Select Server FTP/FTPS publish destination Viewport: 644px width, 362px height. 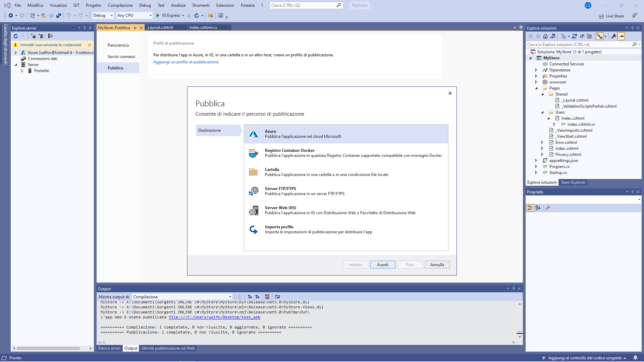click(x=346, y=191)
